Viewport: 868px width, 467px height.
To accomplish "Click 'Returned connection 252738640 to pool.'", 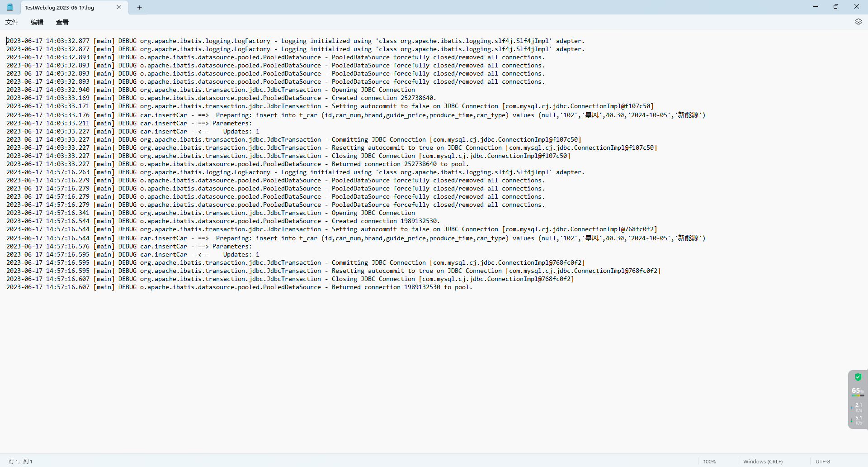I will pos(400,164).
